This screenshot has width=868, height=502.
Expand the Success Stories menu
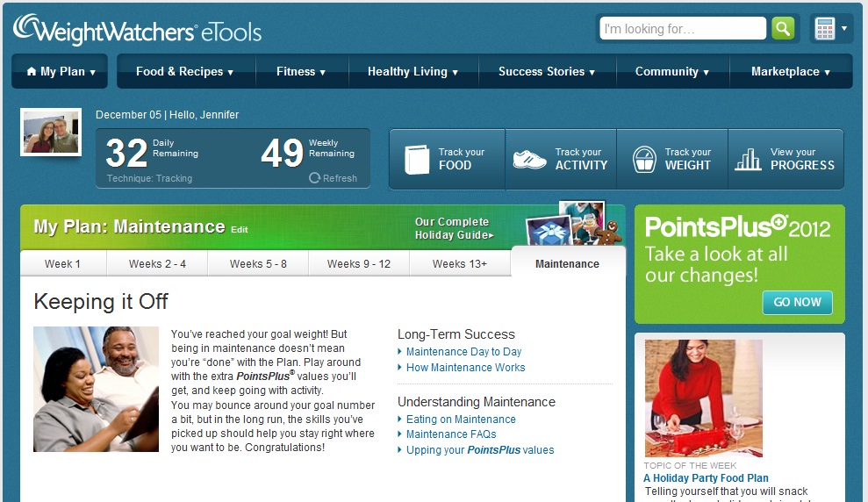tap(547, 71)
